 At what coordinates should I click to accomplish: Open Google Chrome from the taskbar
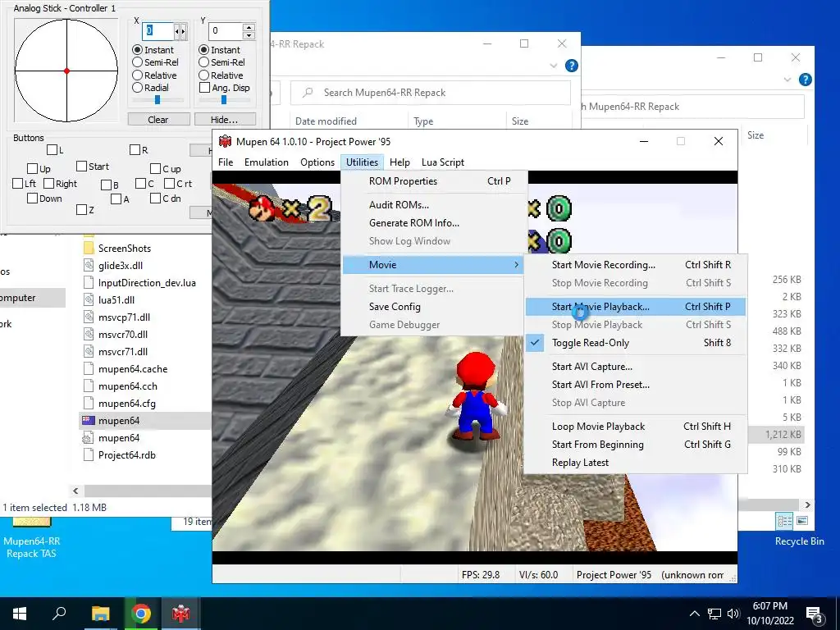141,614
